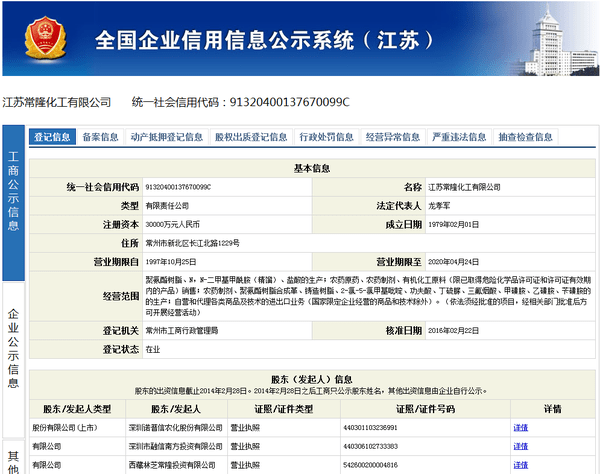Select the 工商公示信息 side tab

click(13, 203)
